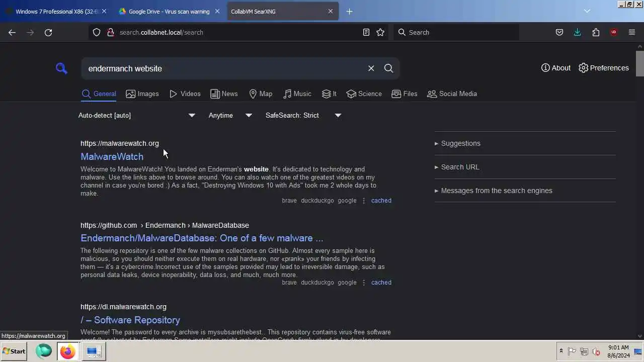This screenshot has width=644, height=362.
Task: Open uBlock Origin extension icon
Action: (613, 32)
